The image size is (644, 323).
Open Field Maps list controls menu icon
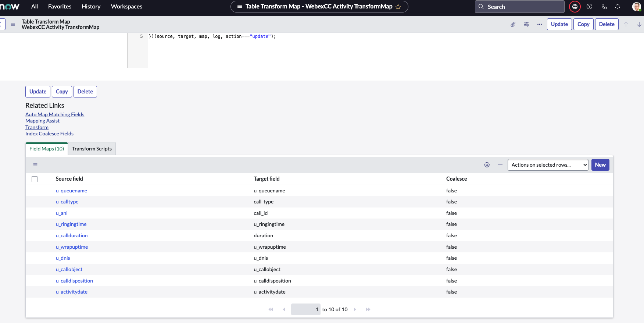click(x=35, y=165)
